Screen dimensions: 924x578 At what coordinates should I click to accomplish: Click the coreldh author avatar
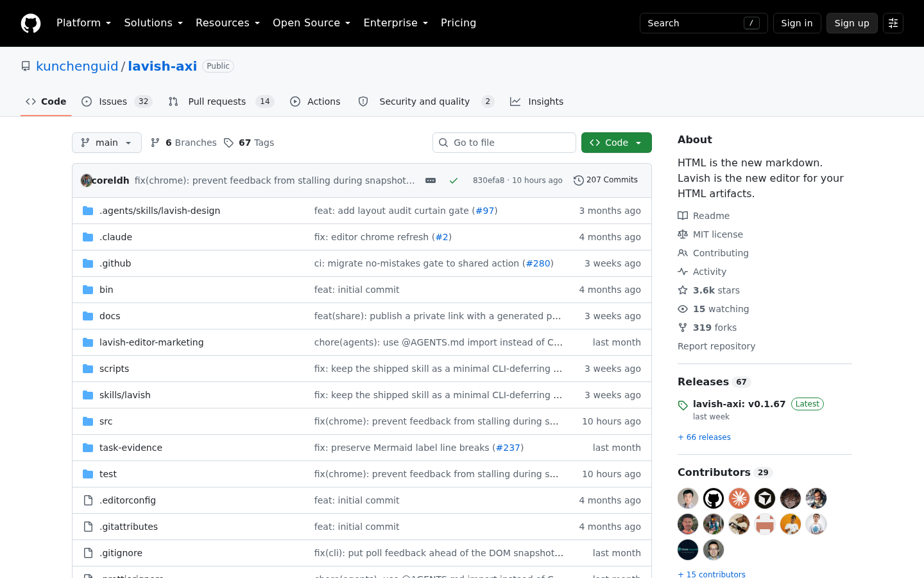click(x=86, y=180)
